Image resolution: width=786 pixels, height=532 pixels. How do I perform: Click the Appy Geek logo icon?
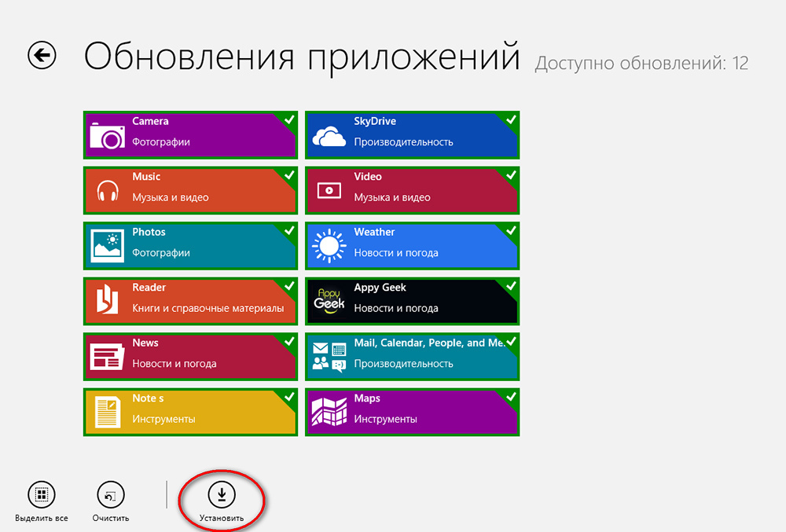point(329,302)
